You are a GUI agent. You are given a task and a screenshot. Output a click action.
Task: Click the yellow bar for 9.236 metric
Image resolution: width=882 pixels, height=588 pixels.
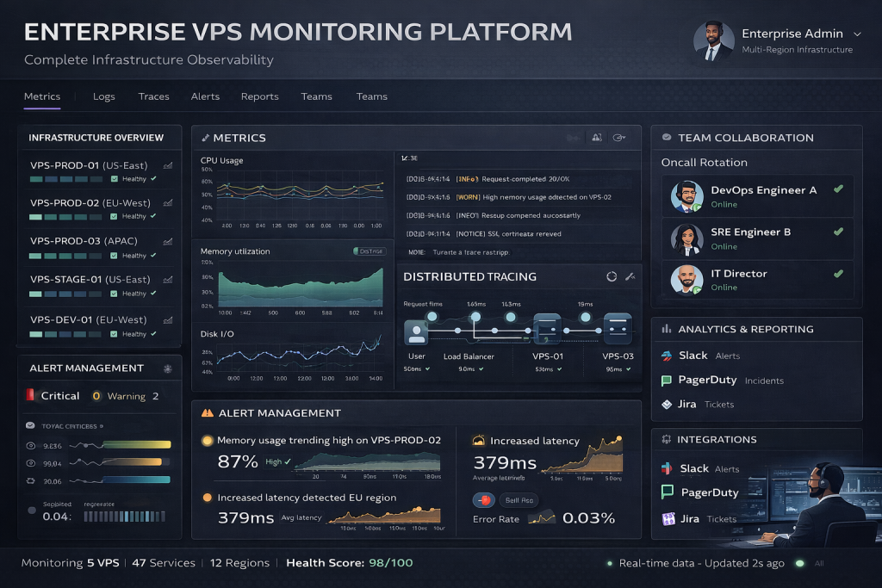[137, 444]
